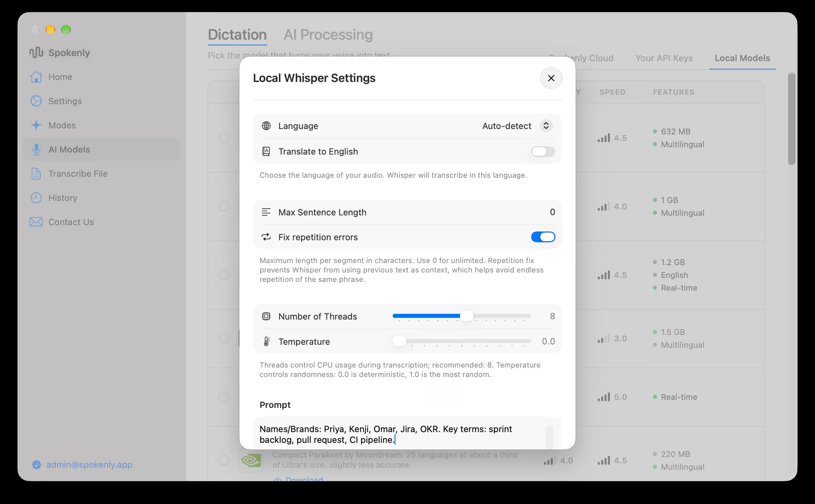
Task: Click the Language globe icon
Action: click(x=266, y=126)
